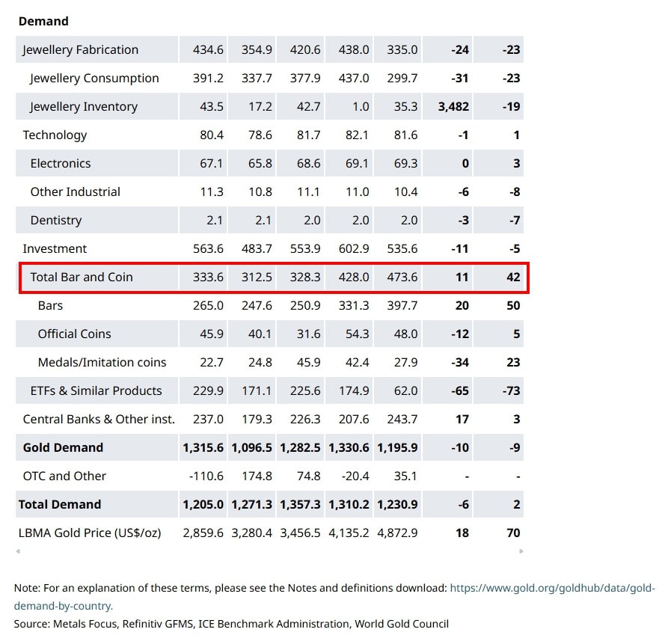
Task: Select the Medals/Imitation coins row label
Action: click(102, 362)
